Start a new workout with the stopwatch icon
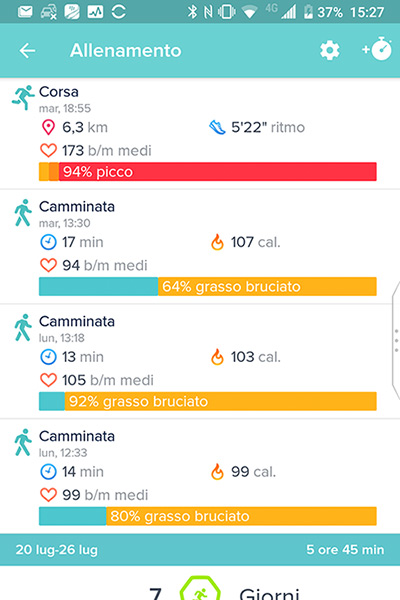 point(377,49)
